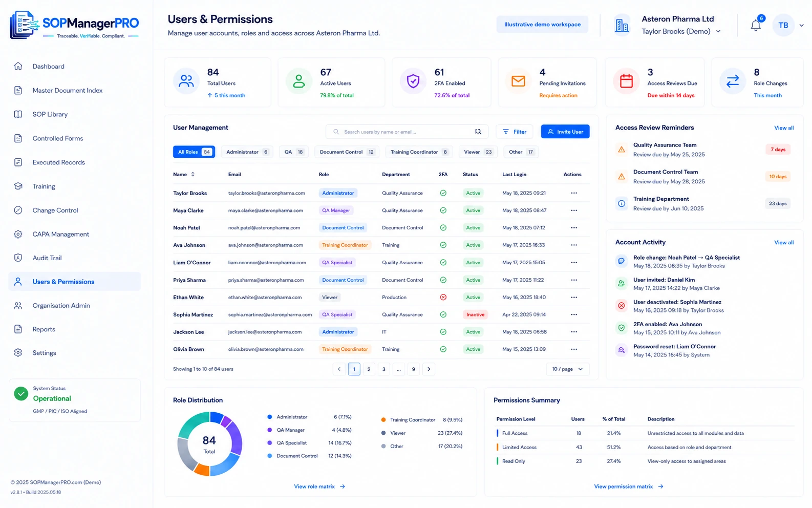Viewport: 812px width, 508px height.
Task: Click the QA Manager role badge
Action: click(336, 210)
